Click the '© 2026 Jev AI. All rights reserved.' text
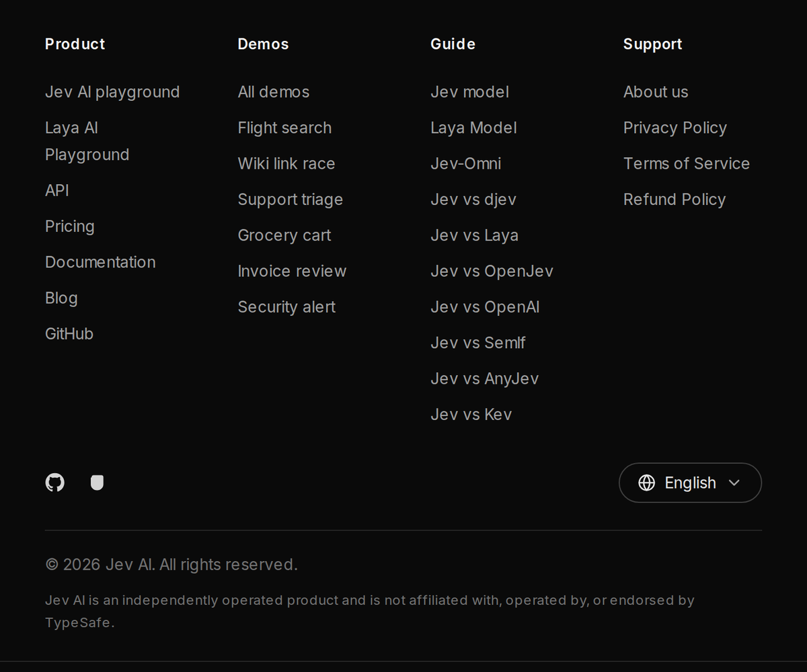This screenshot has width=807, height=672. tap(171, 564)
